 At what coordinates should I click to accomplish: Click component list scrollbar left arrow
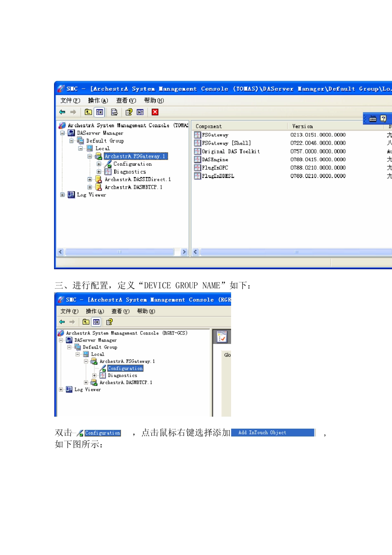click(196, 252)
